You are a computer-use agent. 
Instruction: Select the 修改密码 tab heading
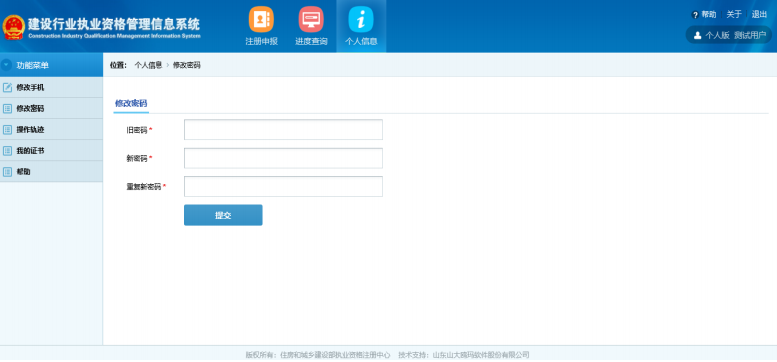click(x=131, y=103)
